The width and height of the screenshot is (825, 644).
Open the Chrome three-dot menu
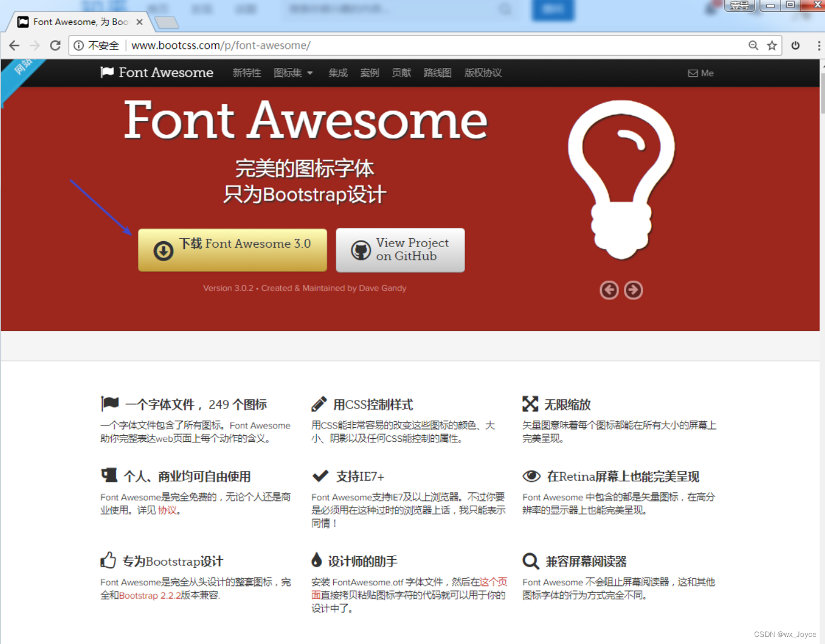(819, 45)
